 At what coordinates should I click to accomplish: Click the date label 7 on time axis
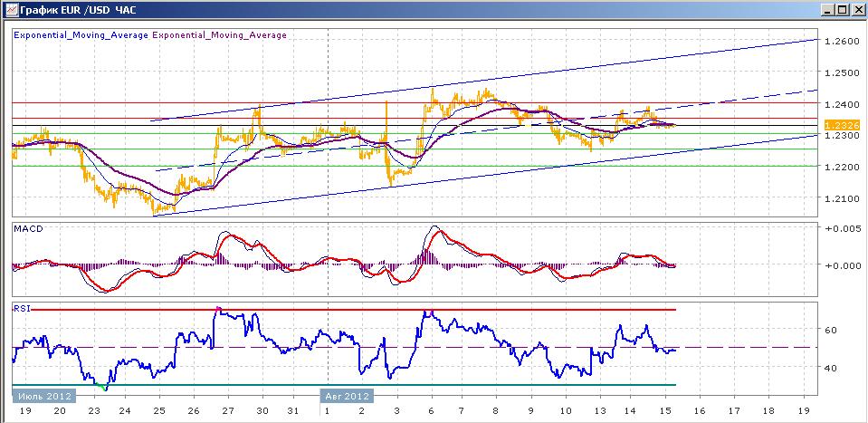pos(462,411)
